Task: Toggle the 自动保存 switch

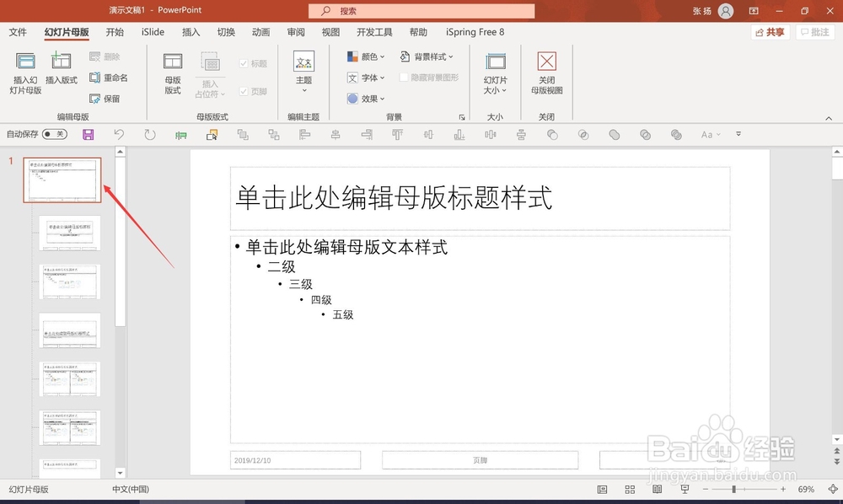Action: 55,134
